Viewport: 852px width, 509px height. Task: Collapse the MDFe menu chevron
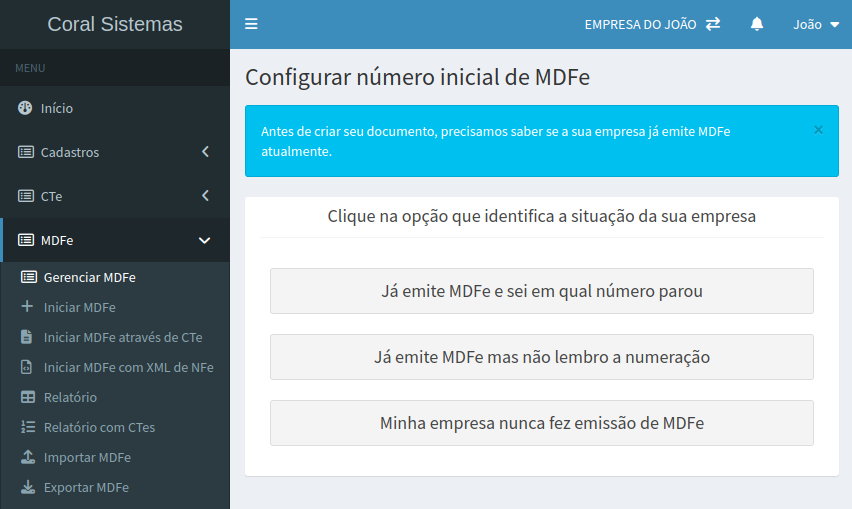tap(205, 240)
